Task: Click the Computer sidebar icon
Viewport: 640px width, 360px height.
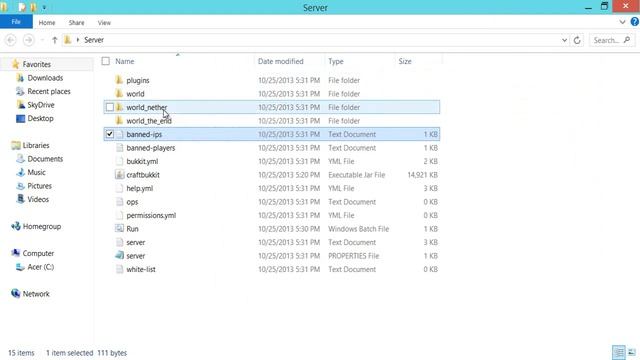Action: coord(16,253)
